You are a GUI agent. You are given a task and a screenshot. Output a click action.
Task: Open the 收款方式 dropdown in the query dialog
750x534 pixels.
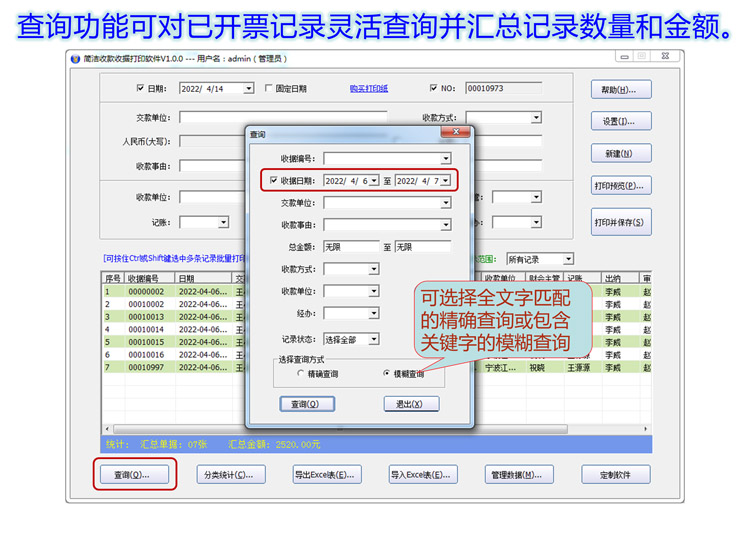[374, 269]
